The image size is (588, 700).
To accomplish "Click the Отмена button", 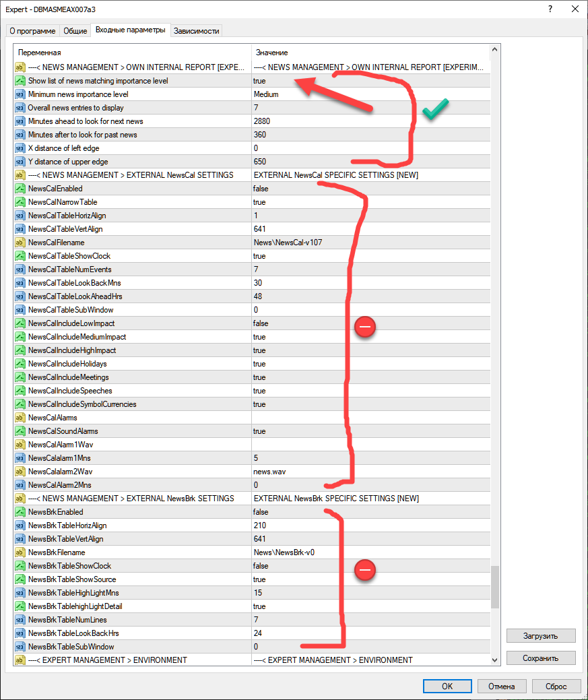I will [502, 686].
